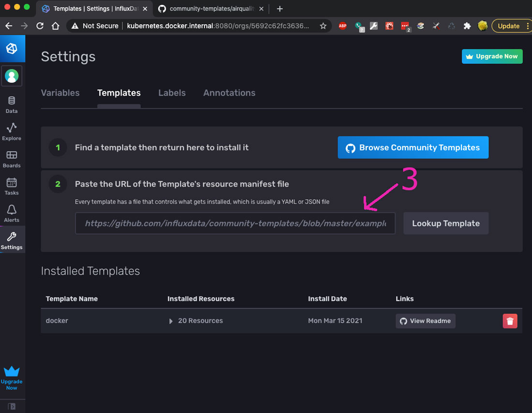Delete the docker template with trash icon
532x413 pixels.
[x=510, y=321]
